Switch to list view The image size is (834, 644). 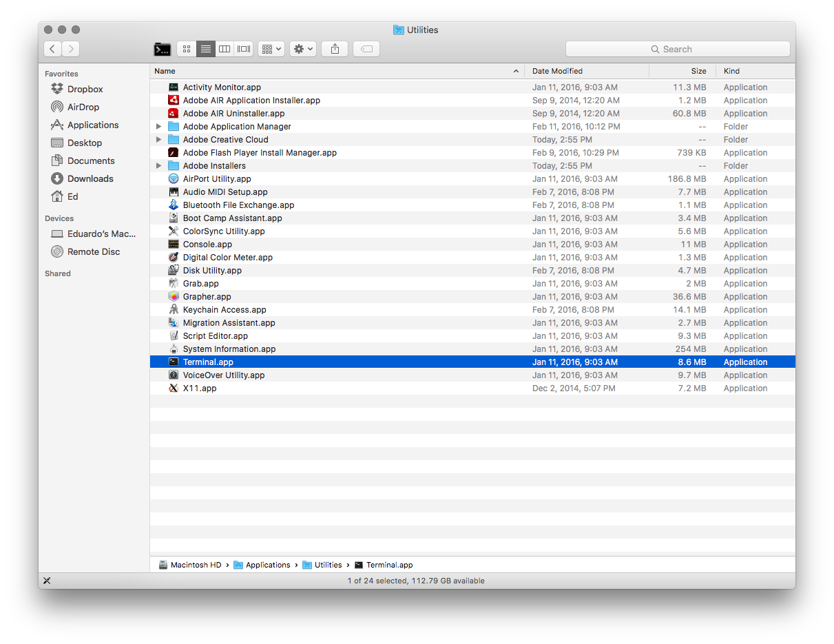coord(205,49)
